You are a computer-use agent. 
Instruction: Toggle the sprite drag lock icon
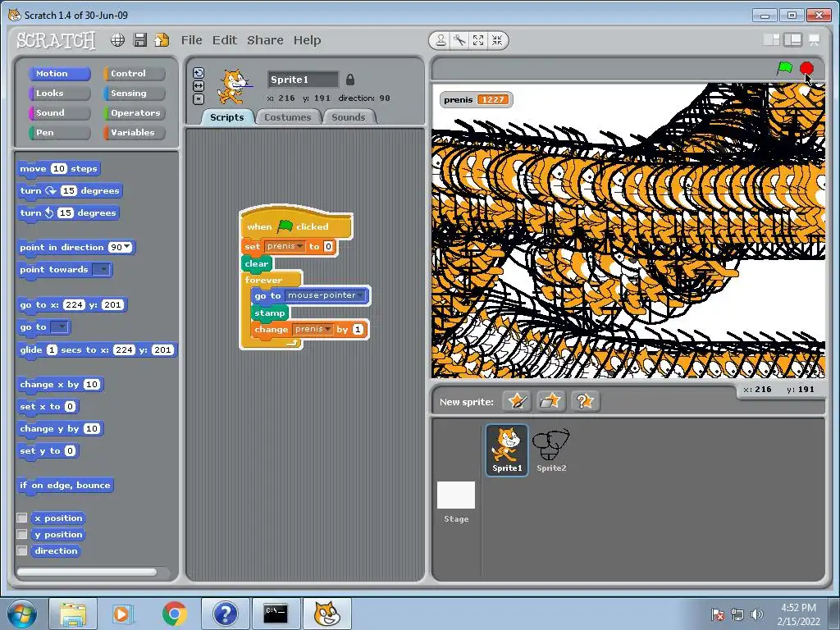tap(349, 80)
